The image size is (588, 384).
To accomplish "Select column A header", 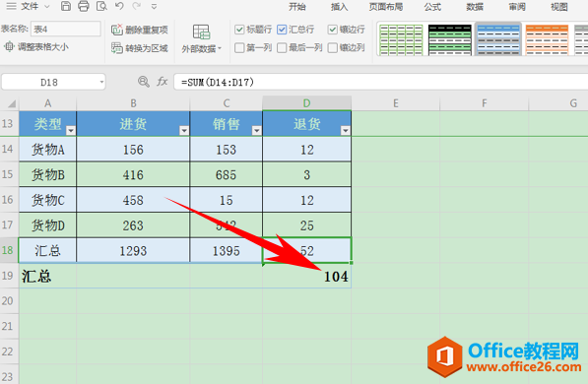I will click(x=47, y=103).
